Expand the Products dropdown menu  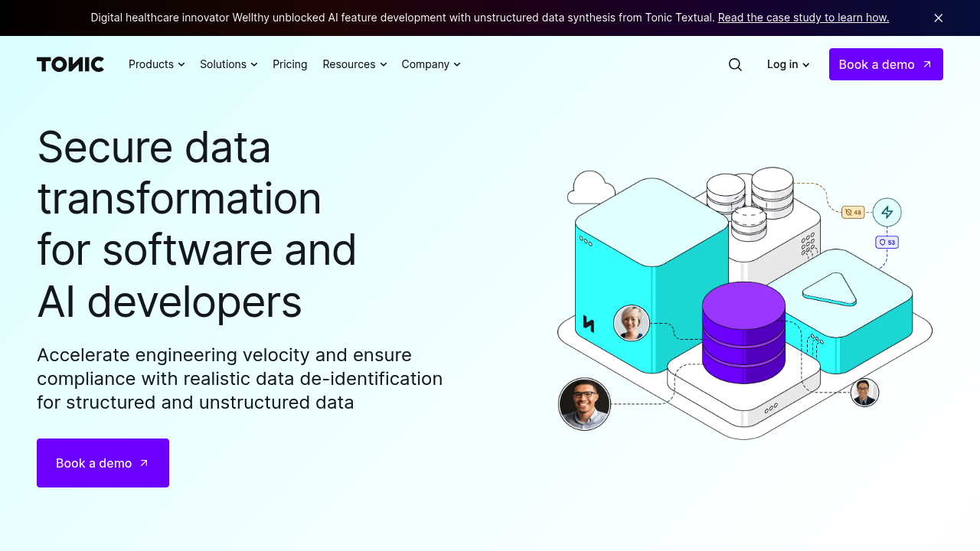[x=156, y=64]
